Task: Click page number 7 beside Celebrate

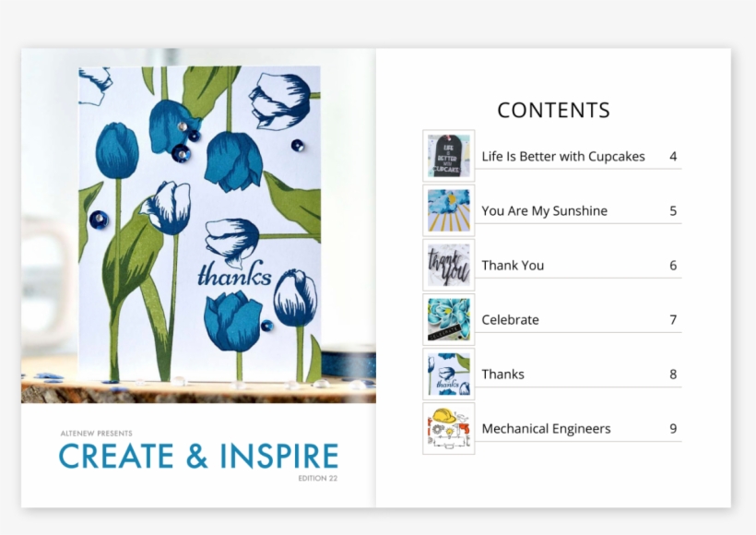Action: 673,319
